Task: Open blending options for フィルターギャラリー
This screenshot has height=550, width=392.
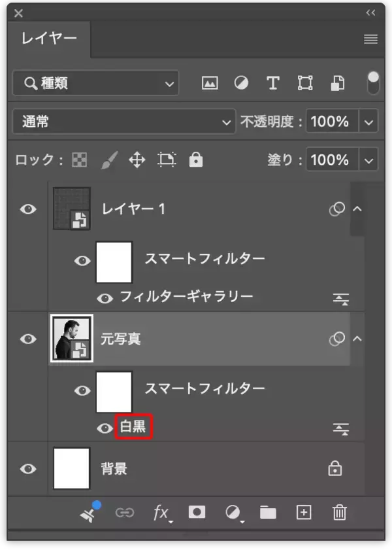Action: [x=340, y=299]
